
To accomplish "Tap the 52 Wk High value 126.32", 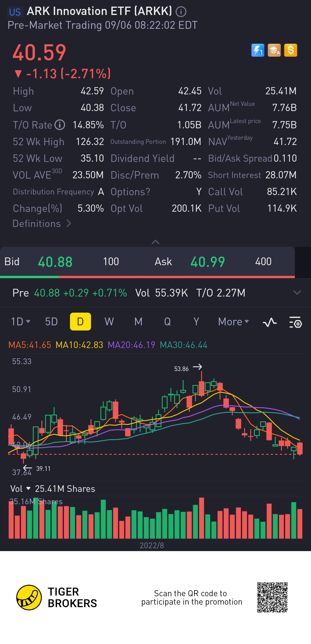I will pyautogui.click(x=90, y=142).
